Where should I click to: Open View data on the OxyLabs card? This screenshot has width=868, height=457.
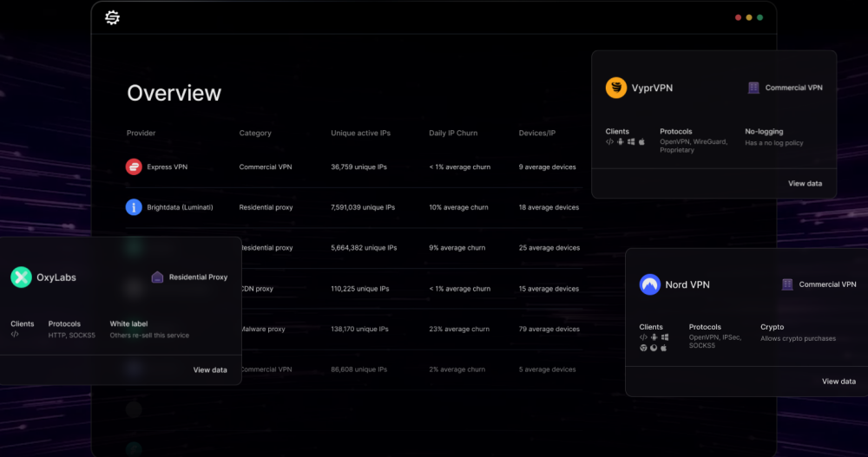pyautogui.click(x=210, y=370)
